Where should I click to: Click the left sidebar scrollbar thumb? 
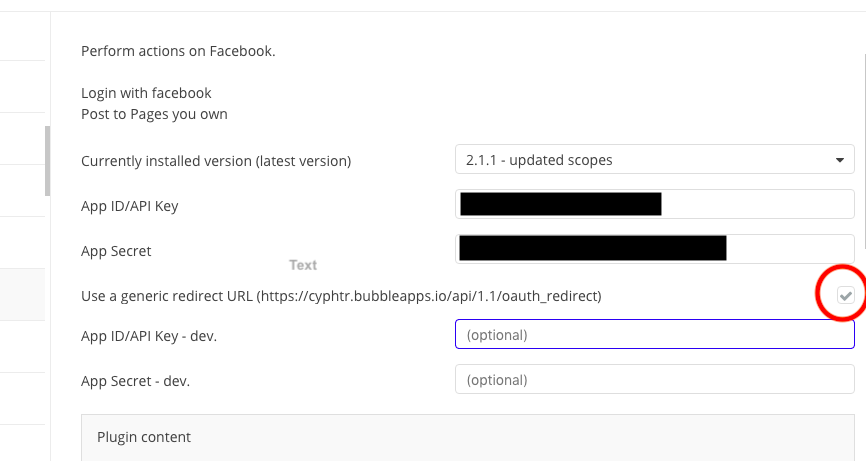click(x=47, y=160)
